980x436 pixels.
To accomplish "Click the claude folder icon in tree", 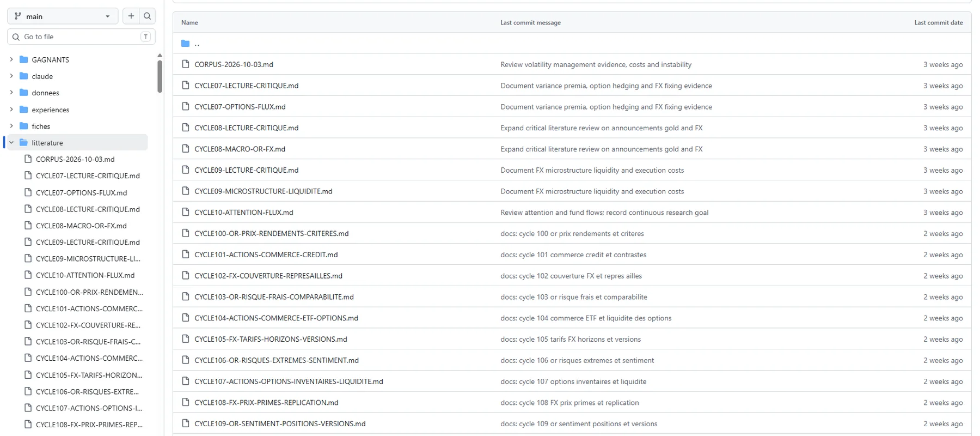I will (23, 76).
